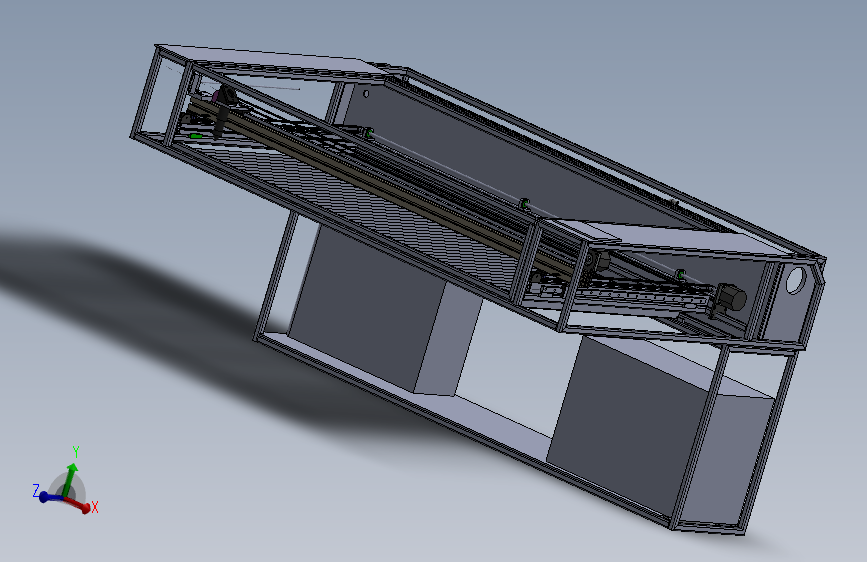Click the red X axis of the orientation triad
The width and height of the screenshot is (867, 562).
[77, 503]
